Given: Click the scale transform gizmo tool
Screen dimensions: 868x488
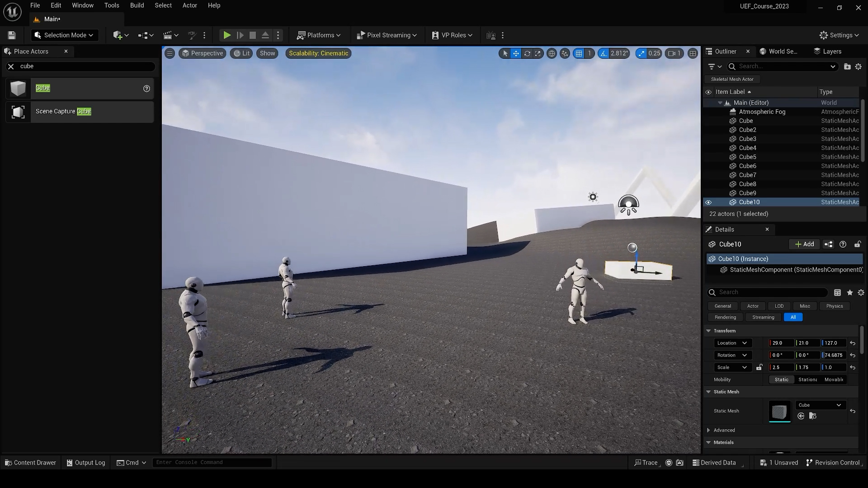Looking at the screenshot, I should (538, 53).
